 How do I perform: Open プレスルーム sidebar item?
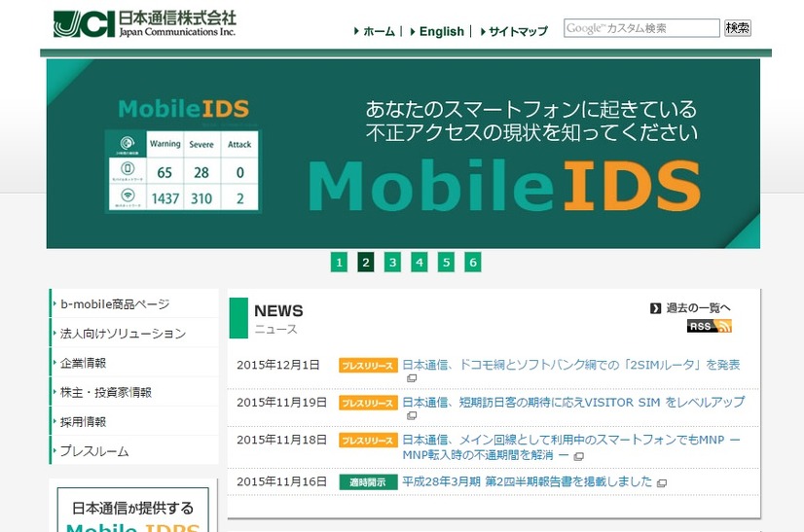133,450
